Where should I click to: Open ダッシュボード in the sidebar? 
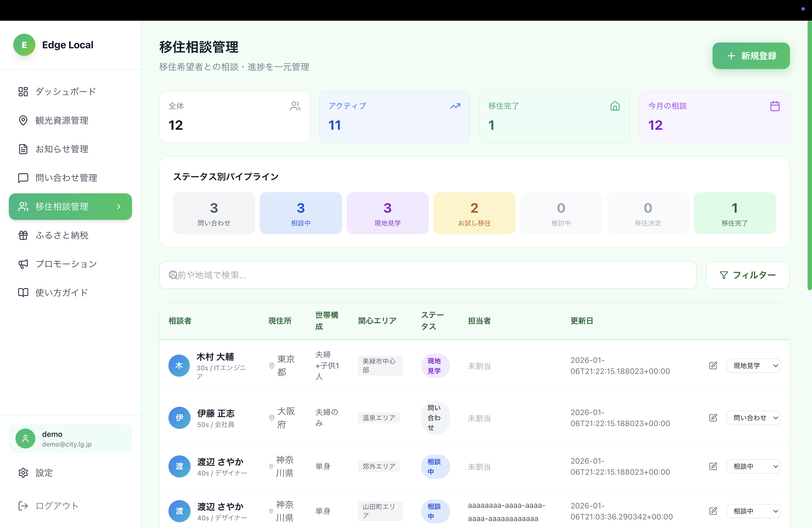point(65,91)
